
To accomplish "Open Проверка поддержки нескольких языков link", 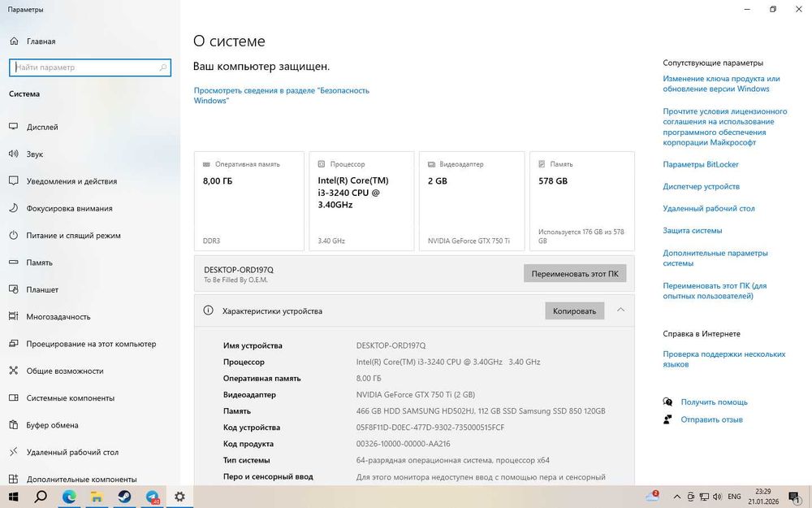I will click(x=724, y=359).
